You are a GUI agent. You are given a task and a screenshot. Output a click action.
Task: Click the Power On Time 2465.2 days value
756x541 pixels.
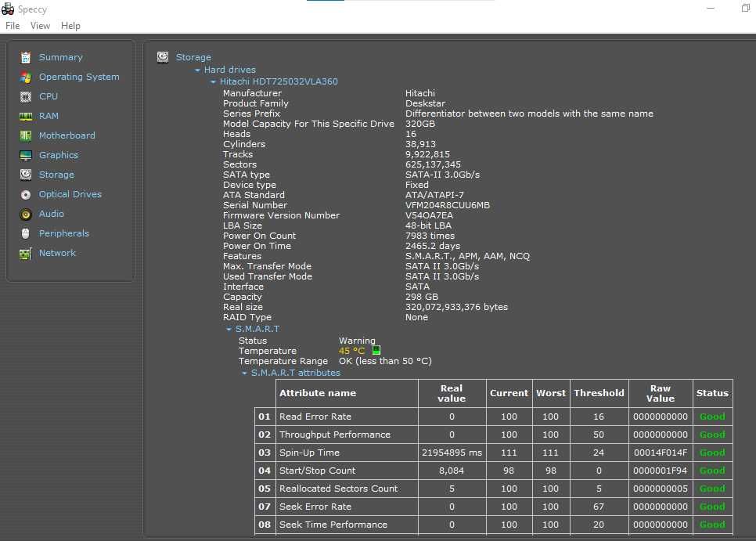[x=433, y=246]
